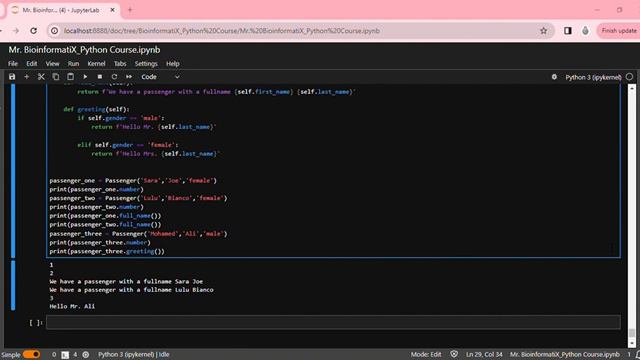Click Ln 29, Col 34 cursor position
Image resolution: width=640 pixels, height=360 pixels.
tap(484, 354)
